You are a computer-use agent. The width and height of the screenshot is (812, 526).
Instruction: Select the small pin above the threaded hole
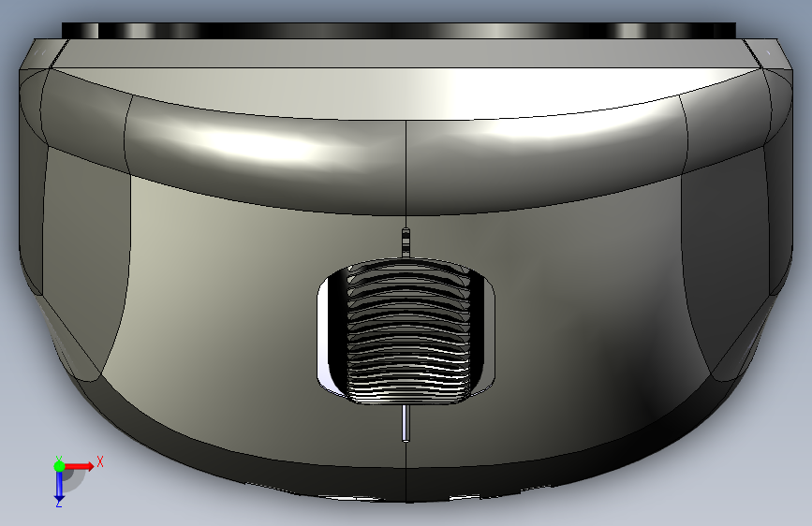point(406,241)
